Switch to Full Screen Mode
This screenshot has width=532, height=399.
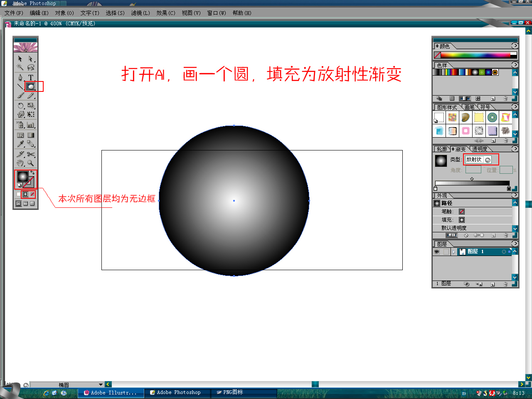(32, 204)
